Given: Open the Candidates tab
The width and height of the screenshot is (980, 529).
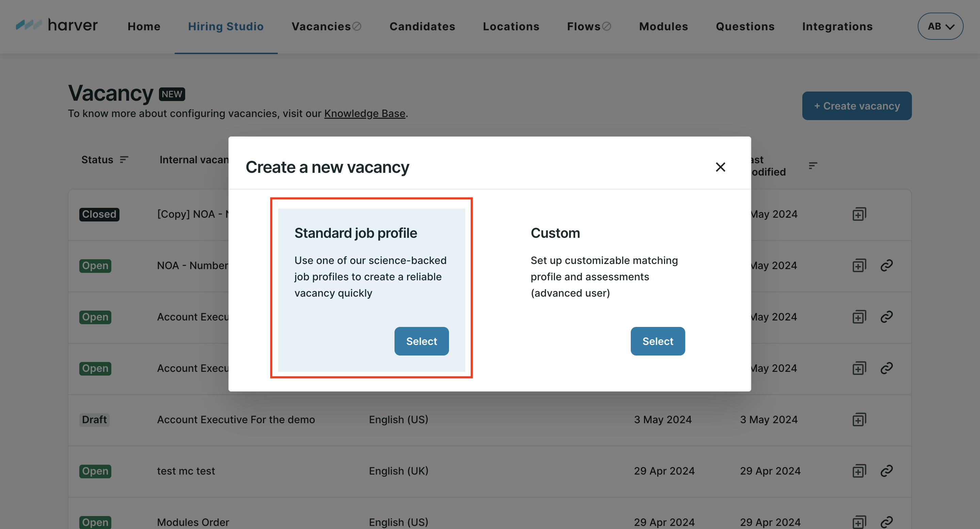Looking at the screenshot, I should point(422,26).
